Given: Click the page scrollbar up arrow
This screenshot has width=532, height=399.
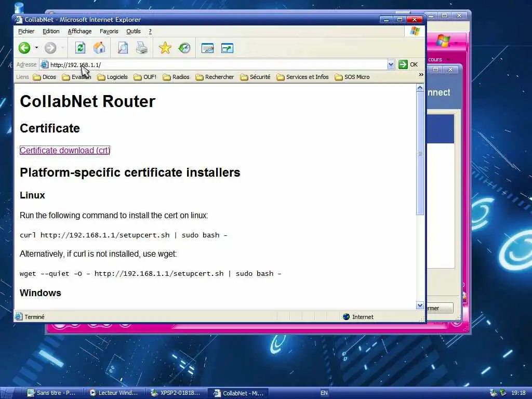Looking at the screenshot, I should pos(420,88).
